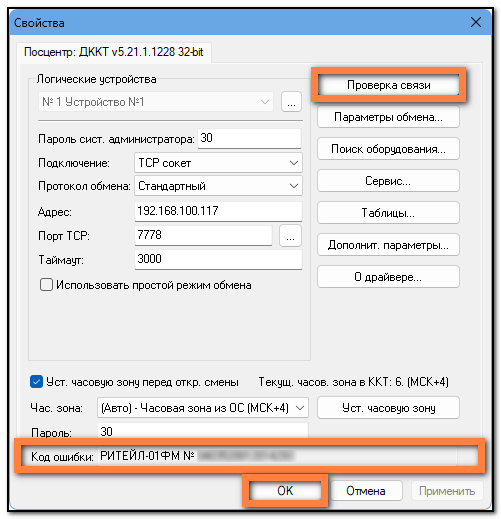Open the Сервис dialog
This screenshot has width=501, height=519.
[388, 181]
